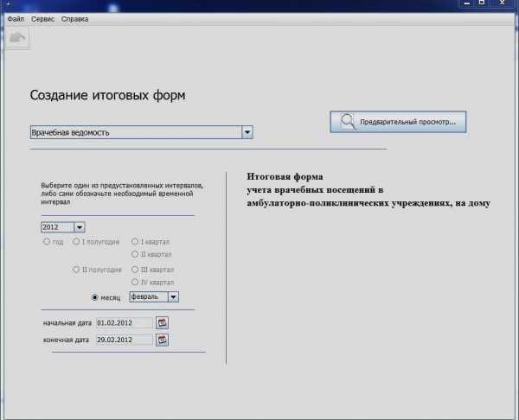The width and height of the screenshot is (519, 420).
Task: Select the год radio button
Action: [47, 242]
